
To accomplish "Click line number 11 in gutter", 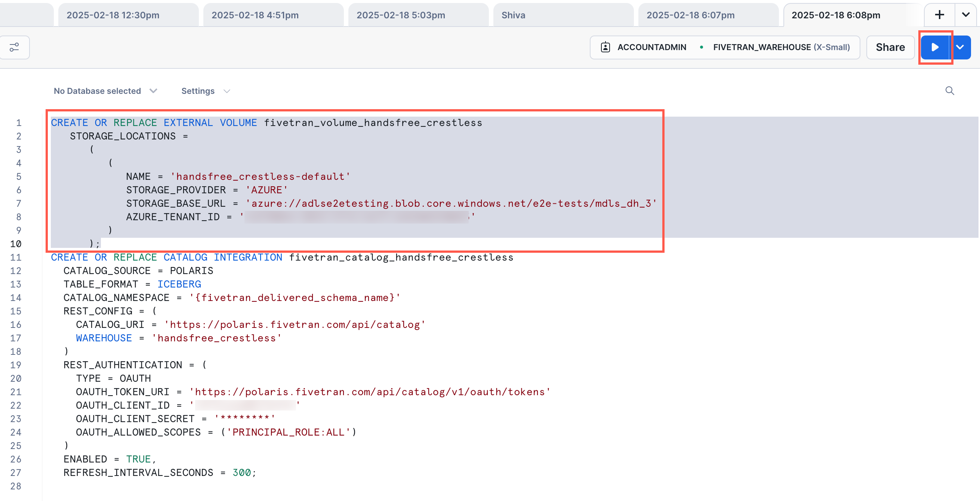I will pos(16,257).
